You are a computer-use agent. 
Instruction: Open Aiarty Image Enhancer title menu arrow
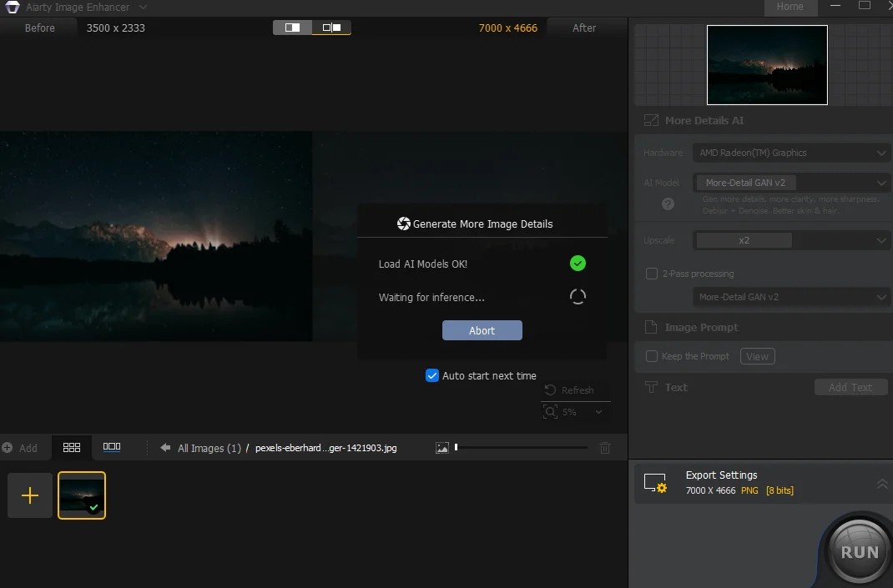tap(143, 8)
